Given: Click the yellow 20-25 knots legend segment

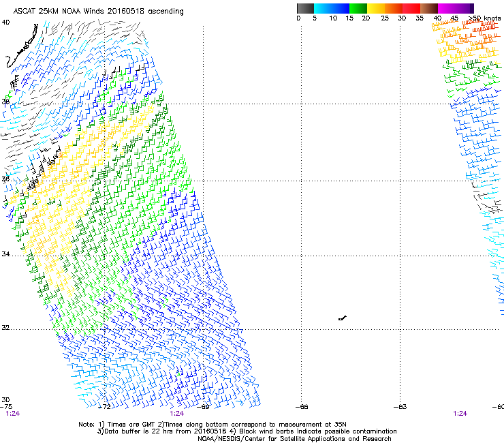Looking at the screenshot, I should (376, 8).
